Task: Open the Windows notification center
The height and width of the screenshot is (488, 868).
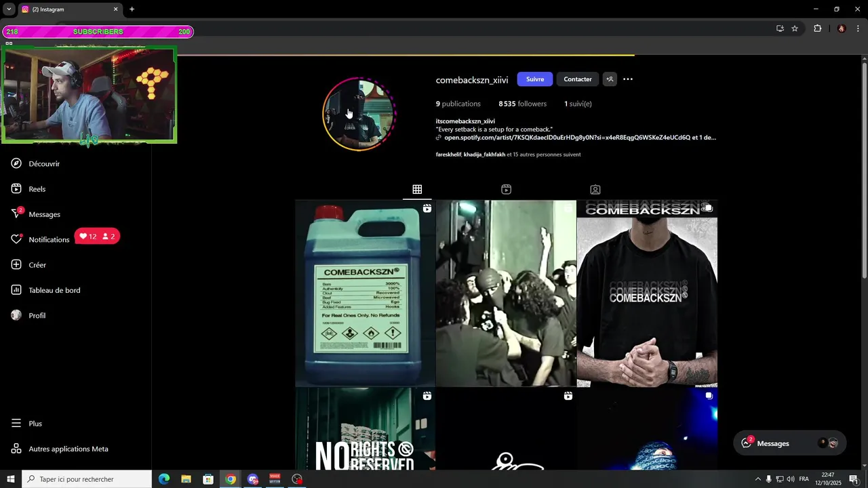Action: tap(854, 479)
